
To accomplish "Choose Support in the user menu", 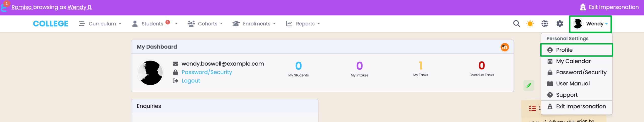I will tap(567, 95).
